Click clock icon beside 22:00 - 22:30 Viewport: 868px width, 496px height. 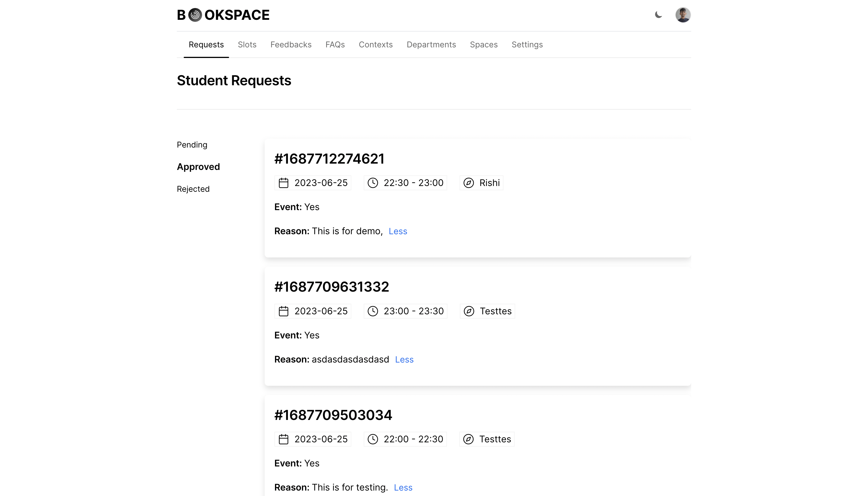[x=373, y=439]
